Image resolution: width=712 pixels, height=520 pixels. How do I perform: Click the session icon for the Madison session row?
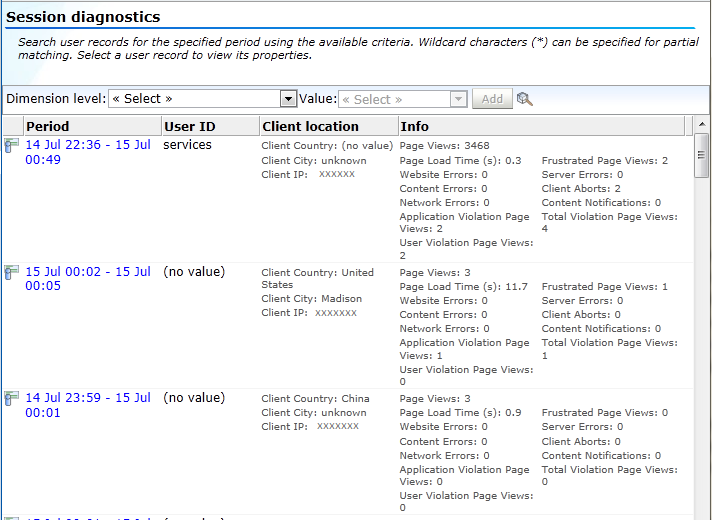click(11, 272)
